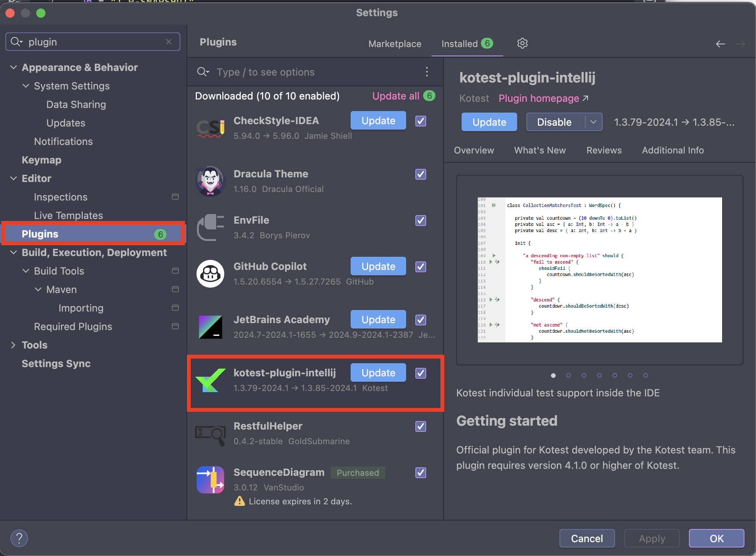Image resolution: width=756 pixels, height=556 pixels.
Task: Open the help question mark button
Action: pos(19,538)
